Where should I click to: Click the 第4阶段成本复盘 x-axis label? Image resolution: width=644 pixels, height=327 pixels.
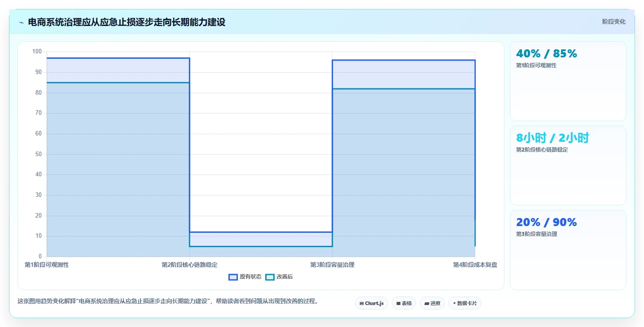coord(475,265)
